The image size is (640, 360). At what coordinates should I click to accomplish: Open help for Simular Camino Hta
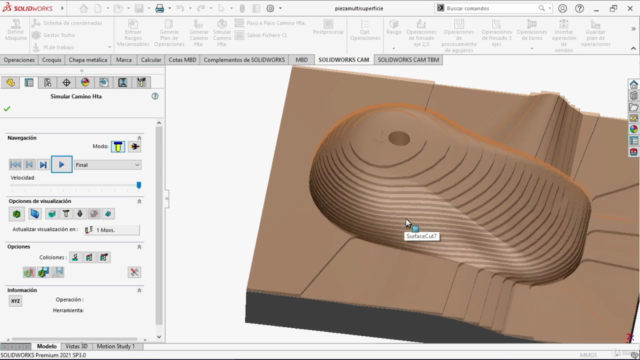coord(155,96)
